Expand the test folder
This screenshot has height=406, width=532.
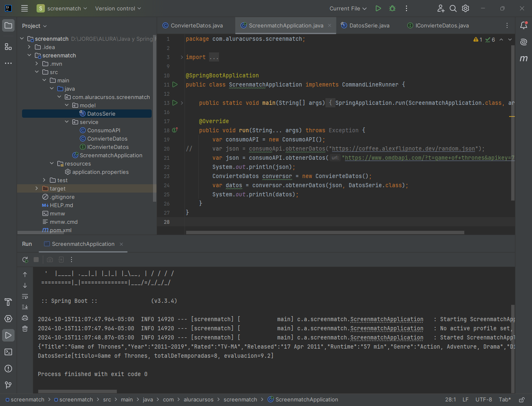[45, 180]
